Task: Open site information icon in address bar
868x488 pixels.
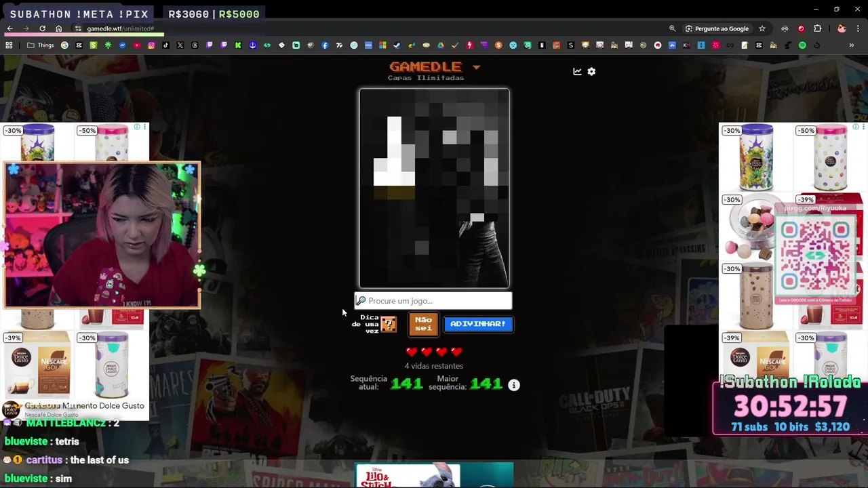Action: click(78, 28)
